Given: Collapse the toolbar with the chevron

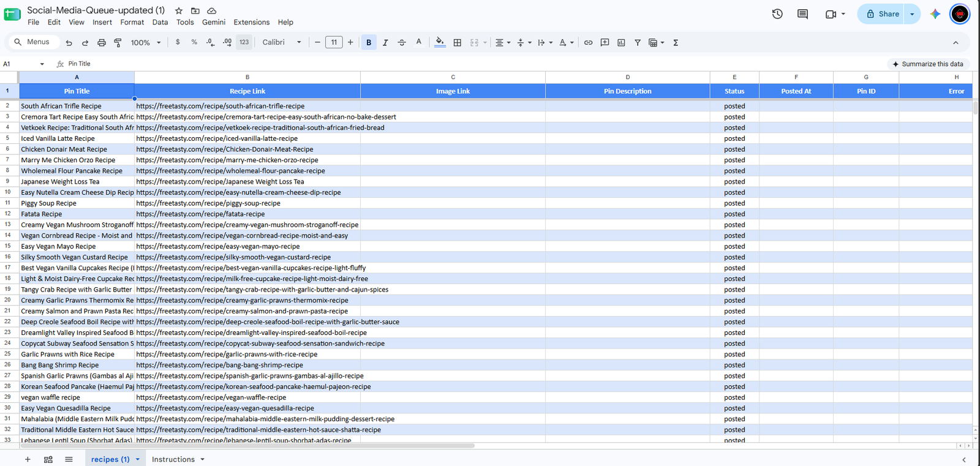Looking at the screenshot, I should [x=956, y=42].
